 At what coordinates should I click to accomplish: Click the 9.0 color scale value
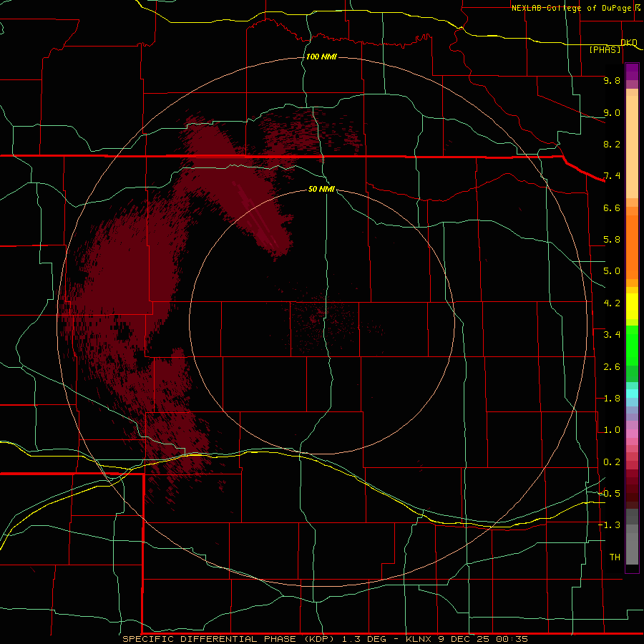[x=612, y=112]
